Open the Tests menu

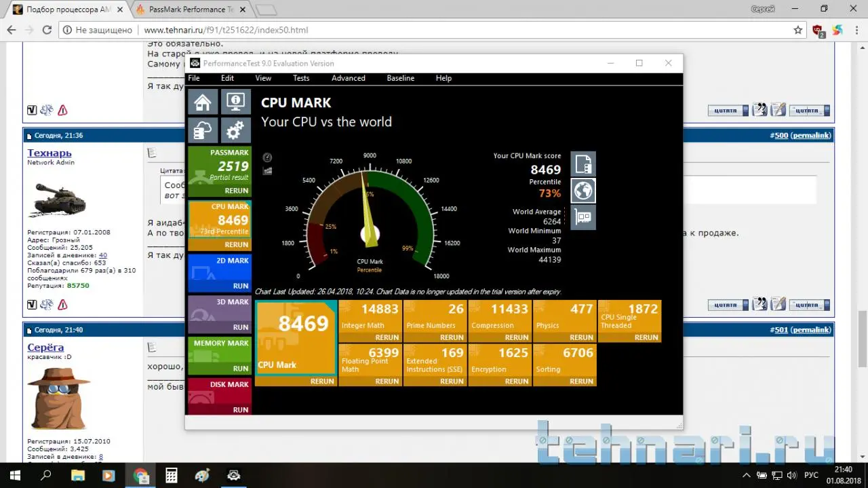(301, 78)
